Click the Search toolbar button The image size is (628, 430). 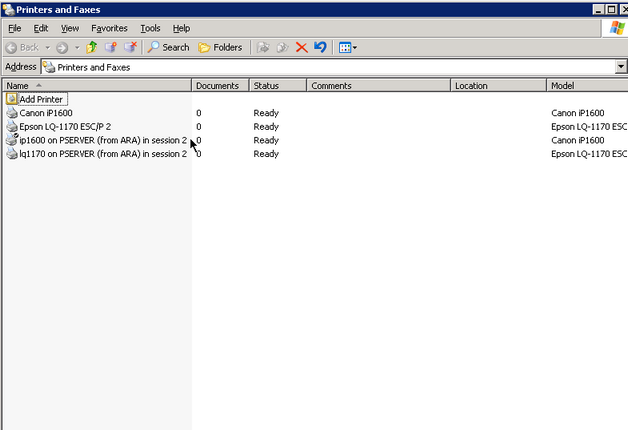click(x=168, y=47)
